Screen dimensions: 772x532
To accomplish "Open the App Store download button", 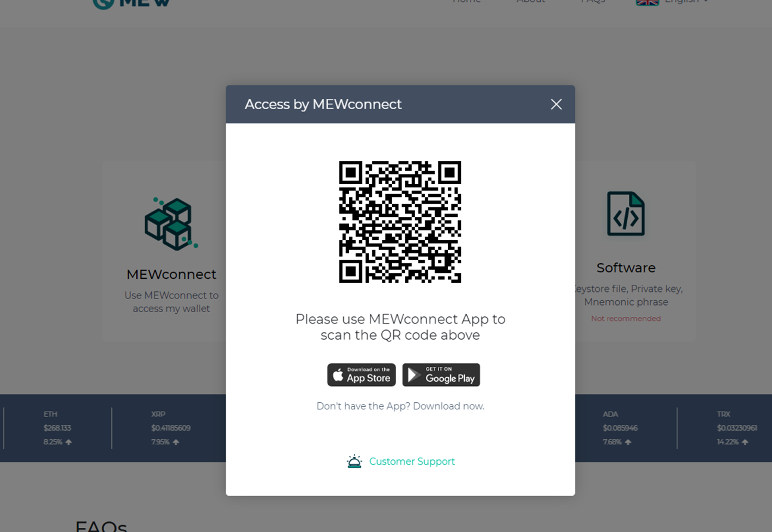I will [362, 375].
